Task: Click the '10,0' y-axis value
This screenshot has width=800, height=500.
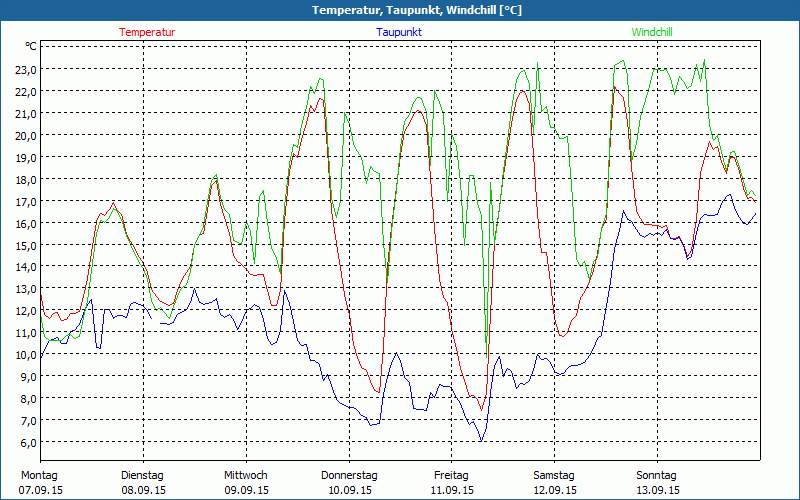Action: (x=26, y=355)
